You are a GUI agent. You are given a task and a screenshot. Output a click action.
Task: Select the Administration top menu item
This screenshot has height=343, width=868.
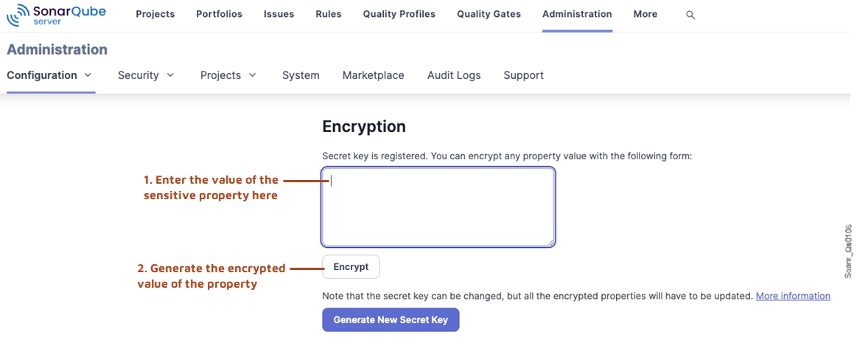pos(577,14)
